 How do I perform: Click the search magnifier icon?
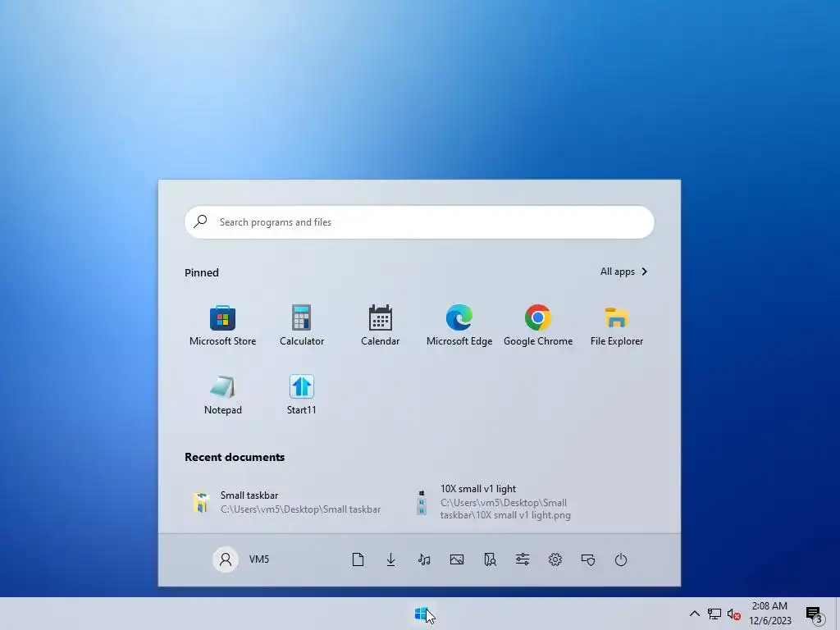[x=200, y=221]
